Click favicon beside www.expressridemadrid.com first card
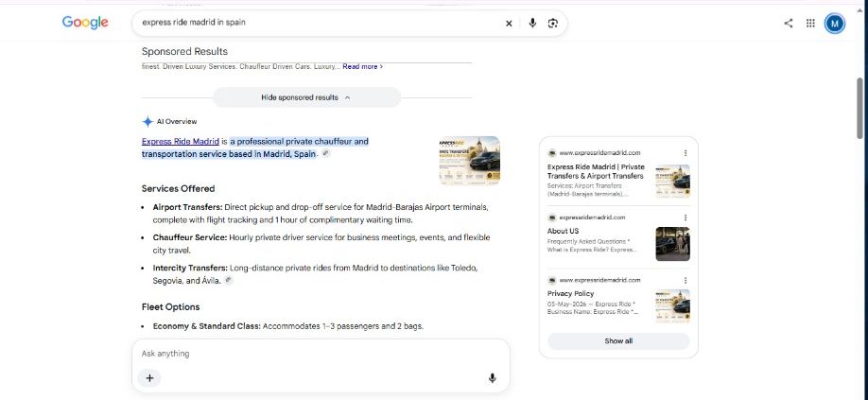Screen dimensions: 868x400 [552, 153]
